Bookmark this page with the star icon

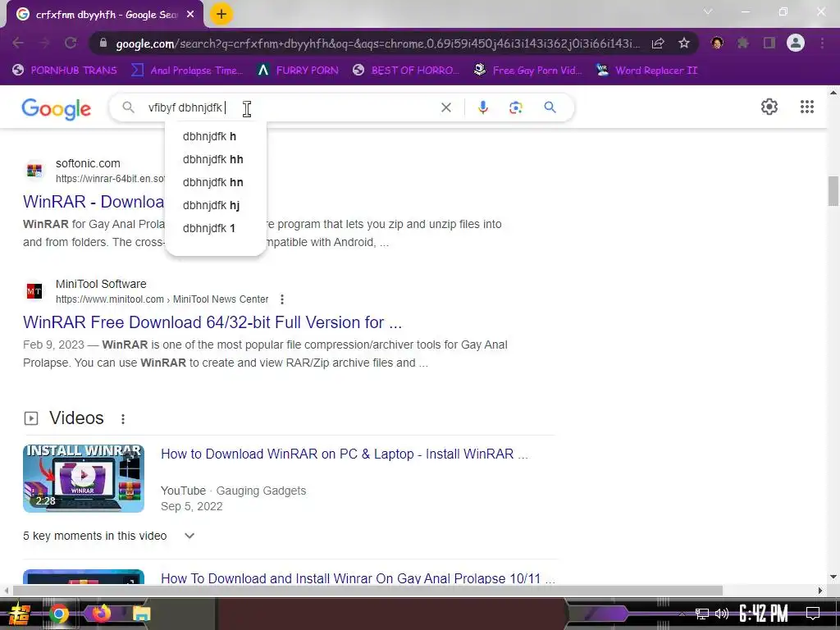(x=684, y=43)
